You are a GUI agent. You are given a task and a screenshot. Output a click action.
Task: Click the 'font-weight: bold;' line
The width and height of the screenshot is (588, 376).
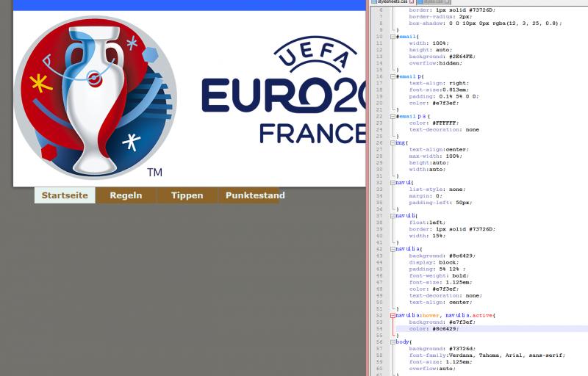439,276
